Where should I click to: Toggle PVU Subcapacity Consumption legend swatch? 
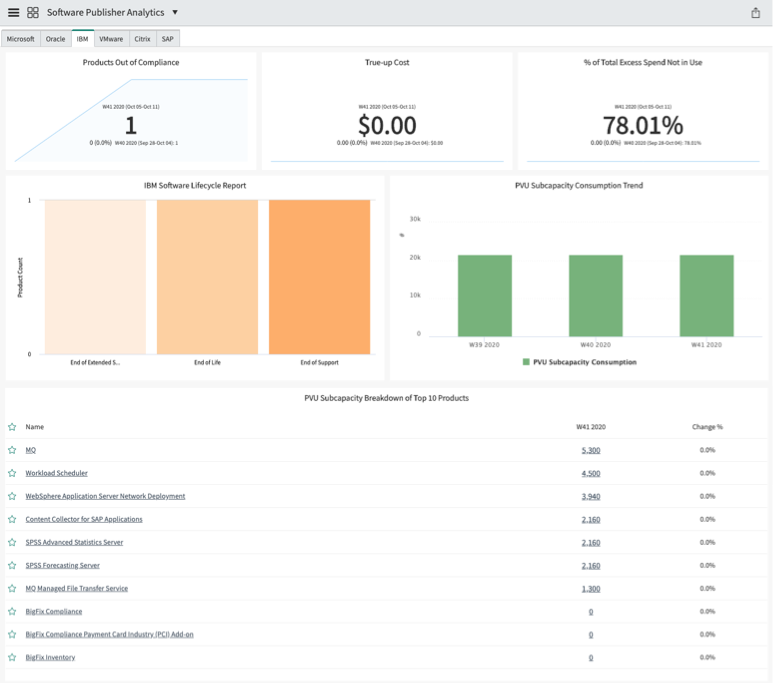pyautogui.click(x=526, y=362)
